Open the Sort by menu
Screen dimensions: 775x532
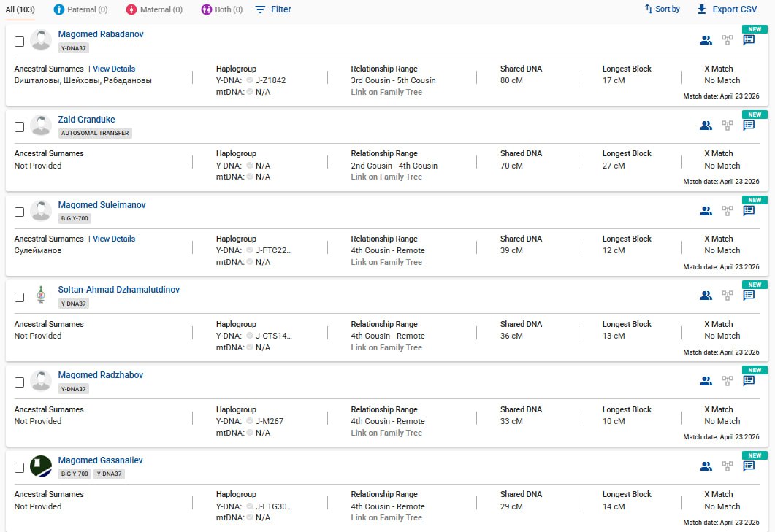click(663, 9)
